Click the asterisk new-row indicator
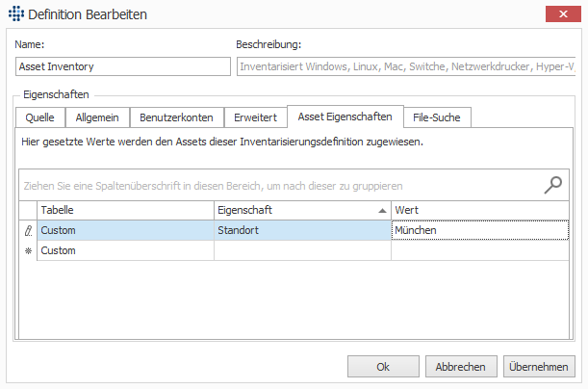The image size is (588, 389). 27,250
